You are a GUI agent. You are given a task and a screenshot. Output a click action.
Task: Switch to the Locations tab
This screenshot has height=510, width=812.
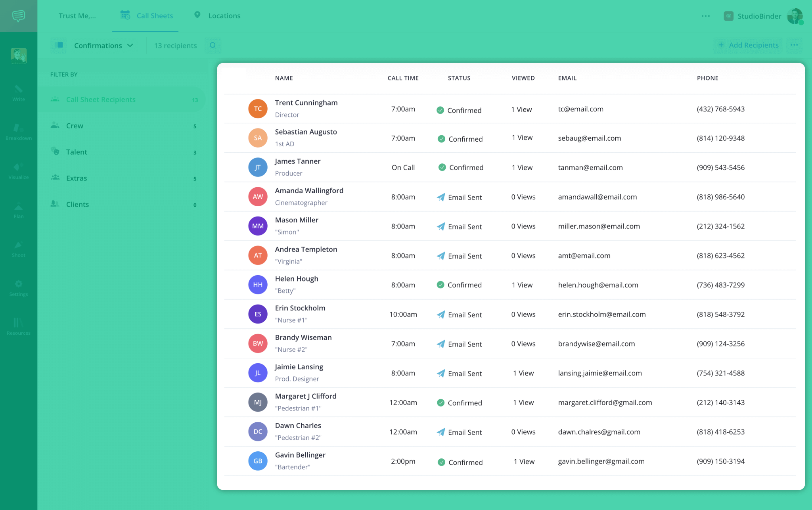217,16
